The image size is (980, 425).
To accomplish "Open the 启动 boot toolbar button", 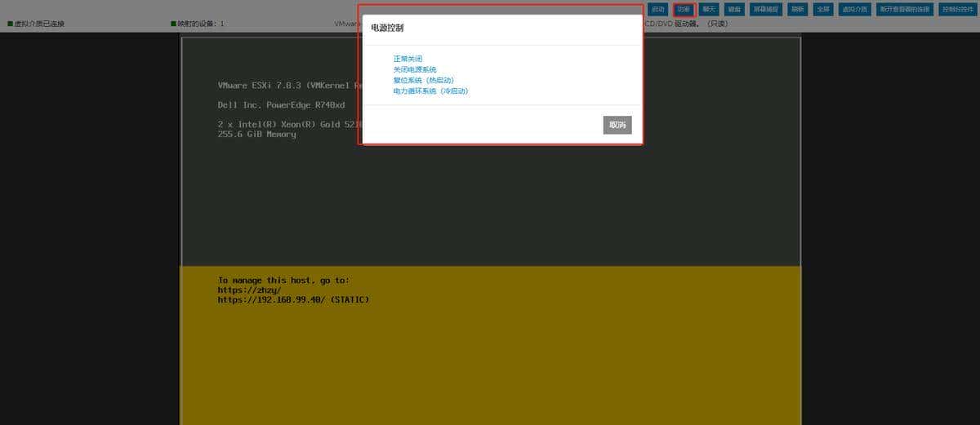I will (658, 10).
